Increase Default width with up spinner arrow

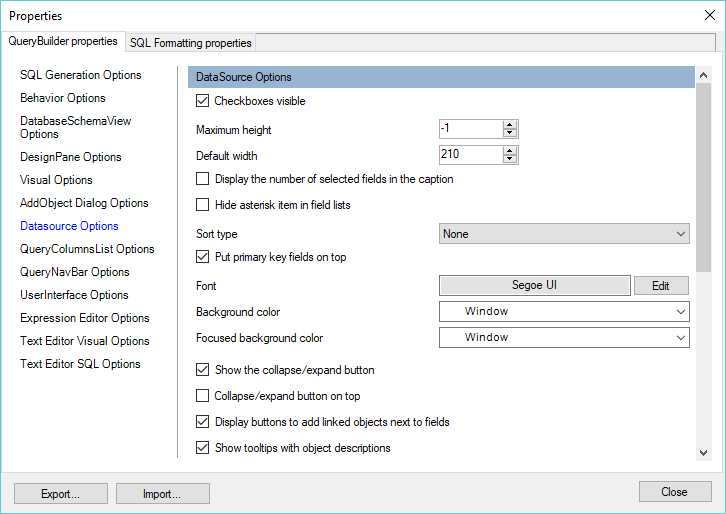pos(510,151)
